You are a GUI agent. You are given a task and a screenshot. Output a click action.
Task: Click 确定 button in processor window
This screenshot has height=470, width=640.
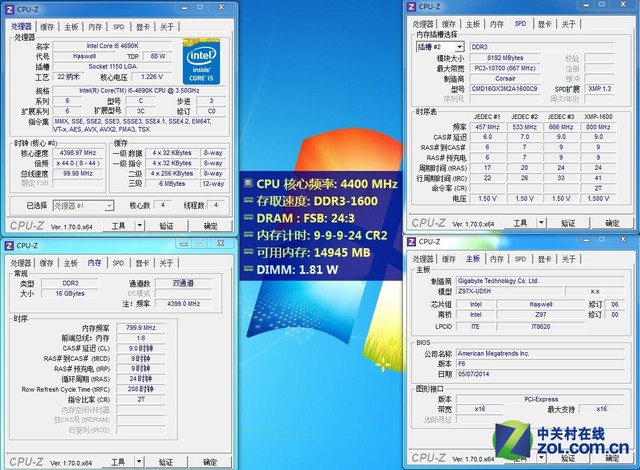211,226
